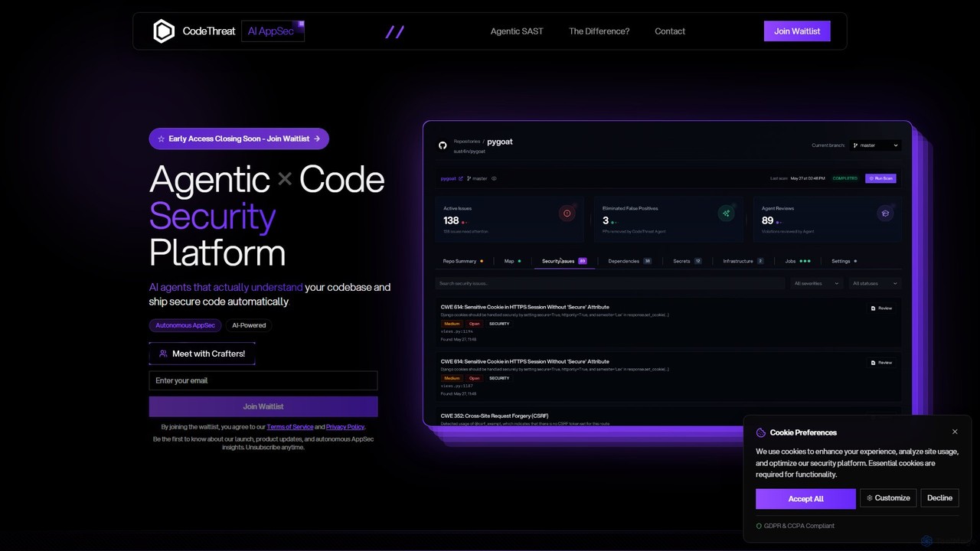The image size is (980, 551).
Task: Click the Join Waitlist button in the header
Action: tap(797, 31)
